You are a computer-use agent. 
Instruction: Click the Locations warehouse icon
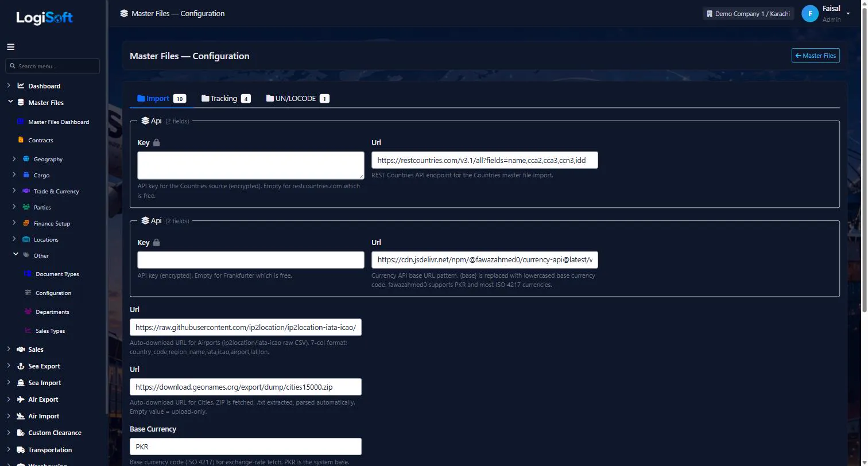[x=26, y=239]
